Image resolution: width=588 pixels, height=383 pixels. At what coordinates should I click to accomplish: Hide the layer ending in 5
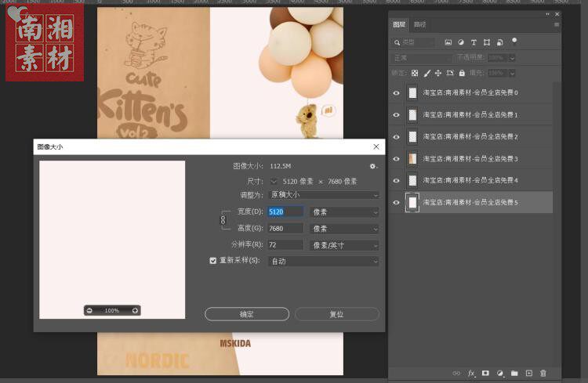(x=396, y=202)
